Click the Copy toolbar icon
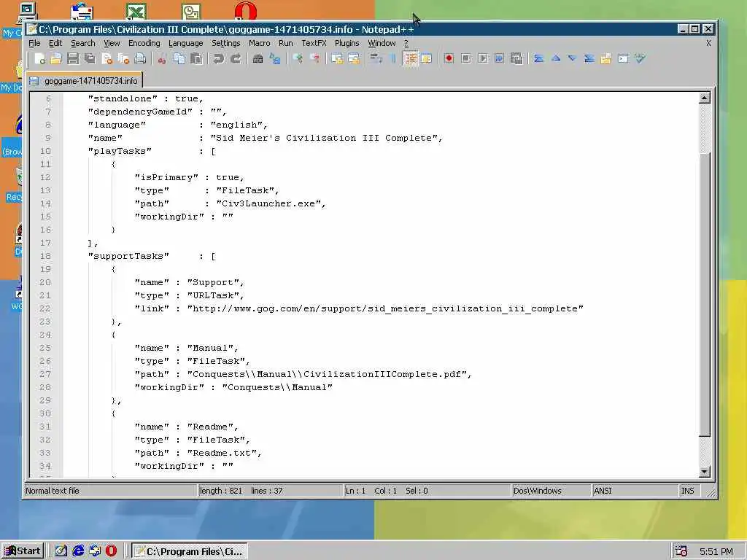This screenshot has height=560, width=747. coord(179,58)
